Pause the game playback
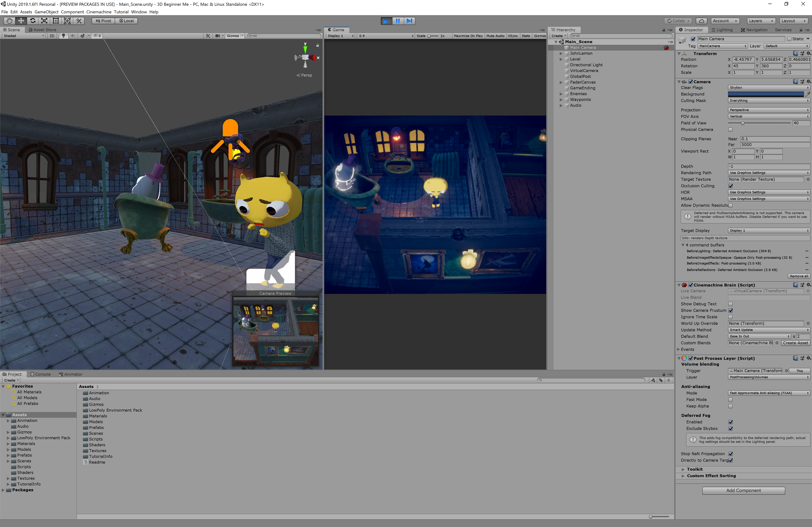This screenshot has width=812, height=527. [x=398, y=21]
